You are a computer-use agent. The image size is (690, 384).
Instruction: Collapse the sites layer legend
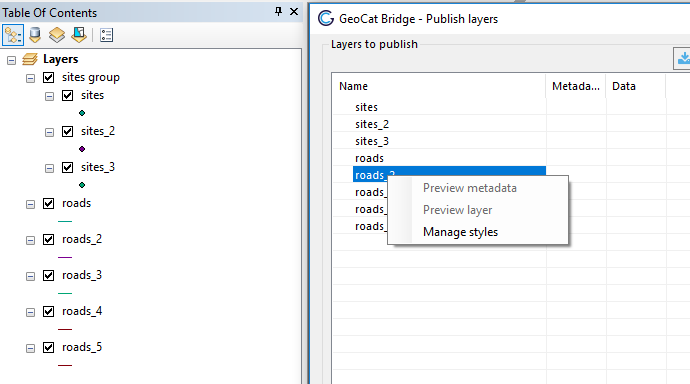point(49,96)
